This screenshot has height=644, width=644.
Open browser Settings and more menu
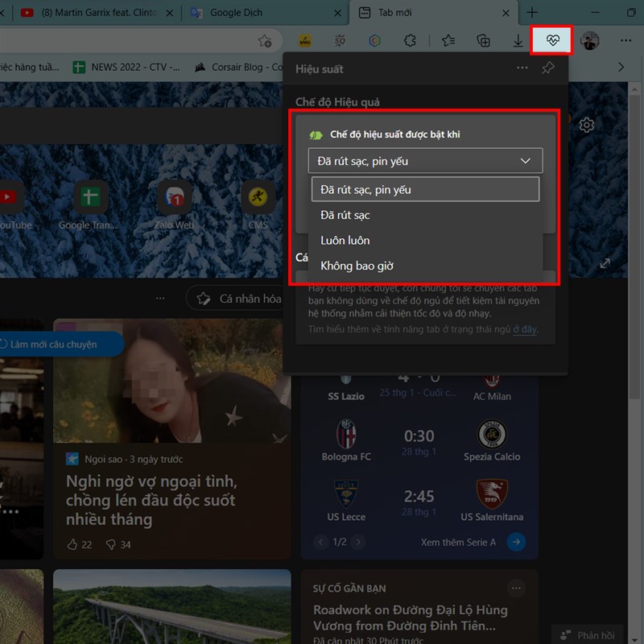625,40
